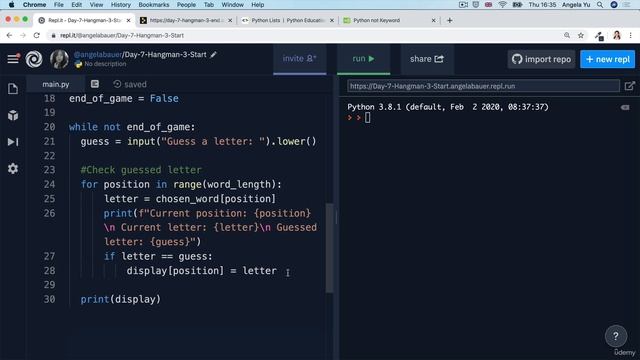Open the Help menu
640x360 pixels.
point(258,4)
